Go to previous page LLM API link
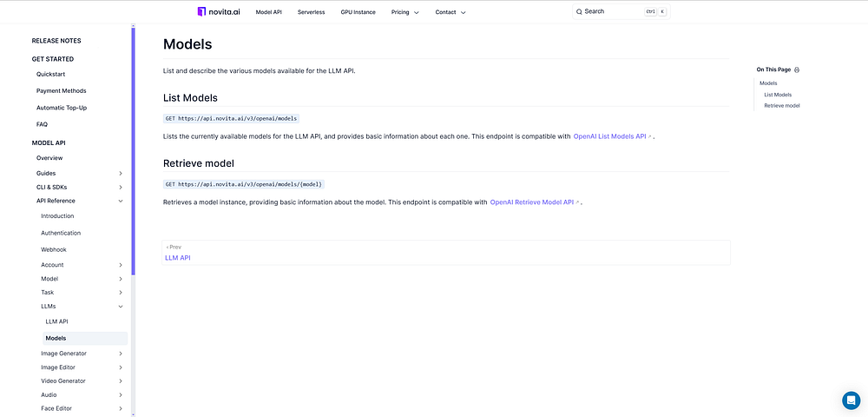Viewport: 868px width, 417px height. click(x=178, y=258)
